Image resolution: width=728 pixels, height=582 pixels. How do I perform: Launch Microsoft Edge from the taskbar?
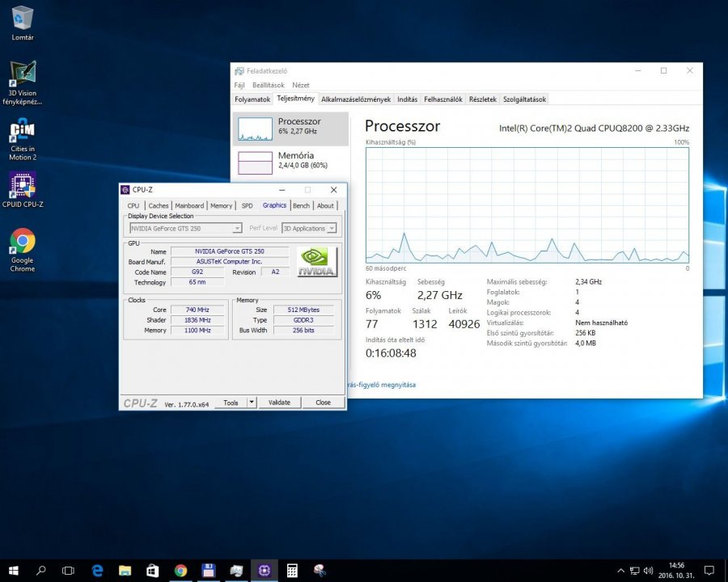(x=97, y=571)
